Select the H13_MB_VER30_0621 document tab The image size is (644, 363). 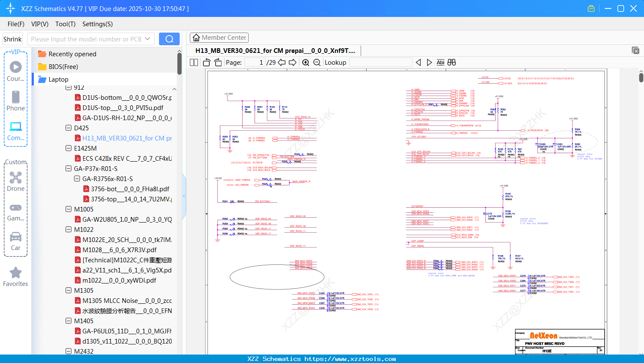(x=275, y=51)
